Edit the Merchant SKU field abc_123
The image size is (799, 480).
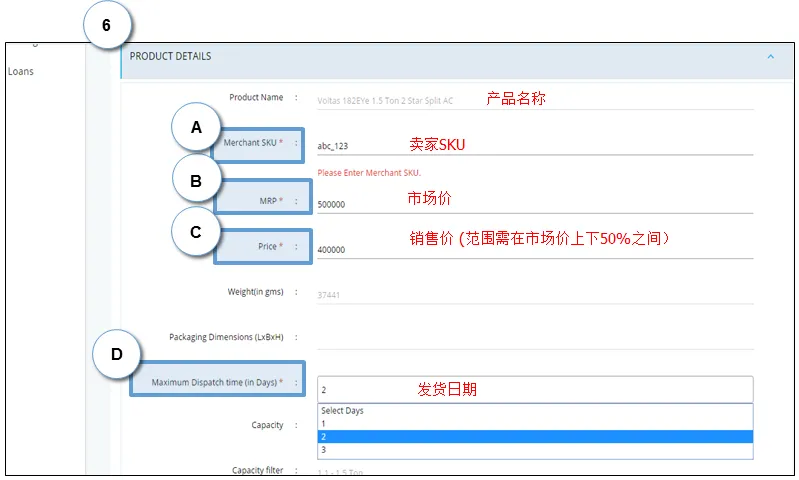click(x=535, y=146)
